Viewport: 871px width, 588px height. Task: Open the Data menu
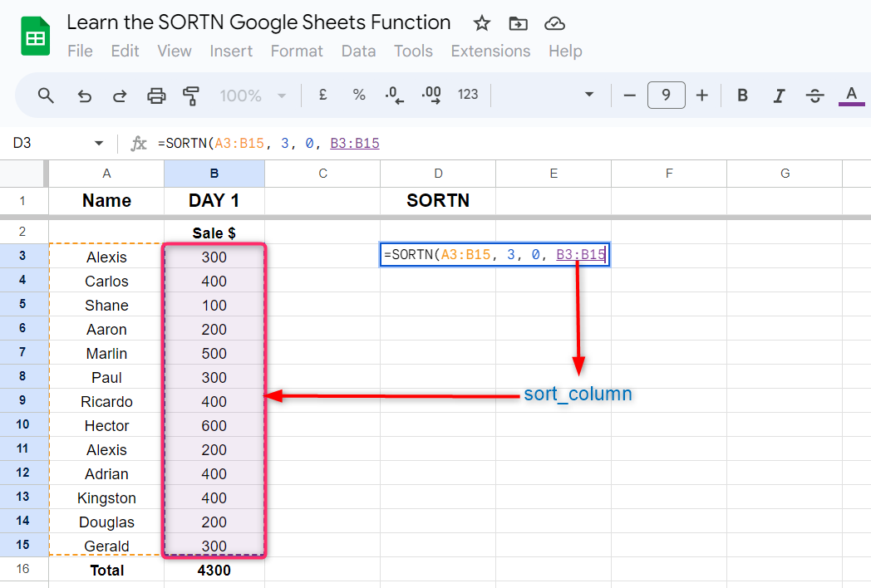358,51
